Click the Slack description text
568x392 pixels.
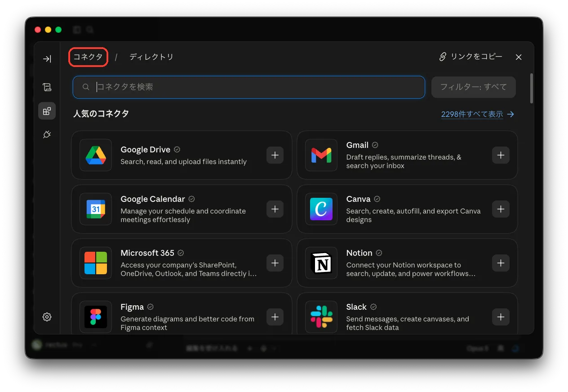pyautogui.click(x=408, y=323)
